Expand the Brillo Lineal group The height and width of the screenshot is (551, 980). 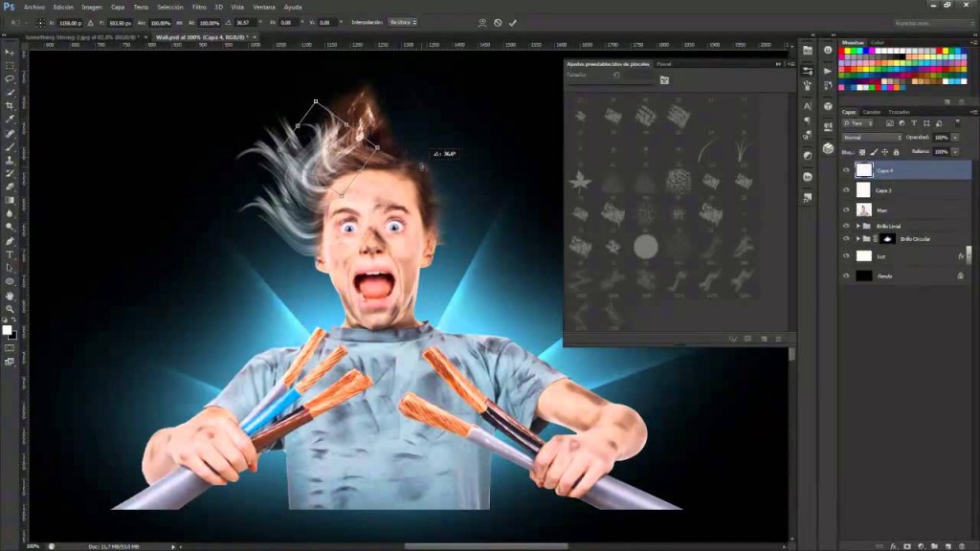pos(858,226)
